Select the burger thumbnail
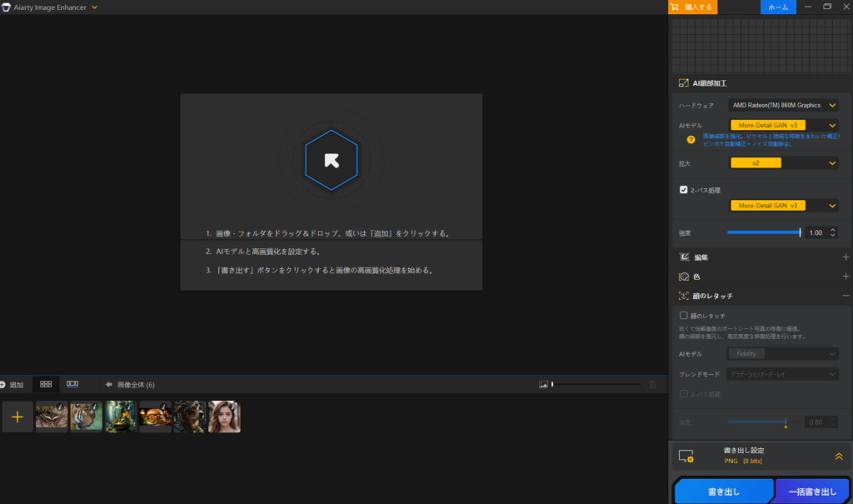 coord(155,417)
